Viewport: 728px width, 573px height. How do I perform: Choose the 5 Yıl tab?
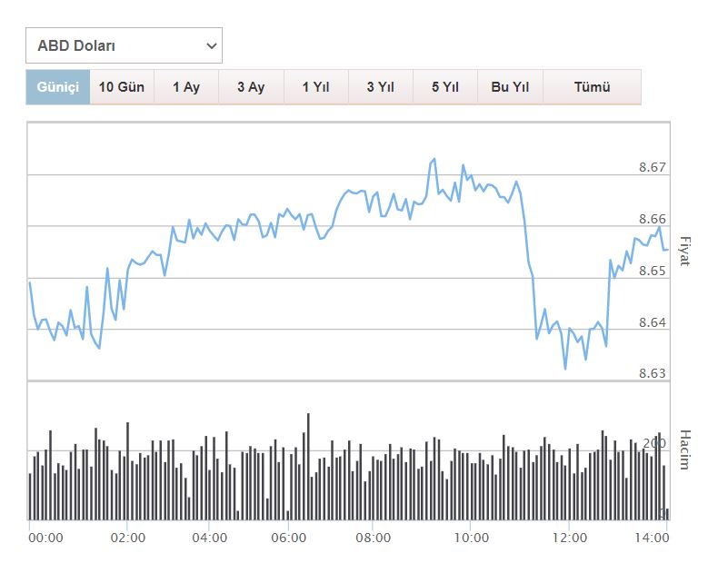pos(445,87)
